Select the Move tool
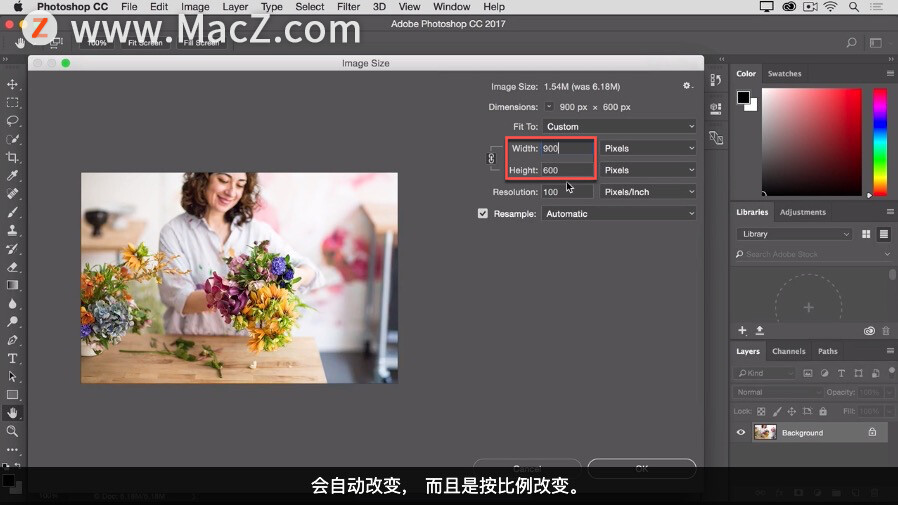Screen dimensions: 898x505 12,84
